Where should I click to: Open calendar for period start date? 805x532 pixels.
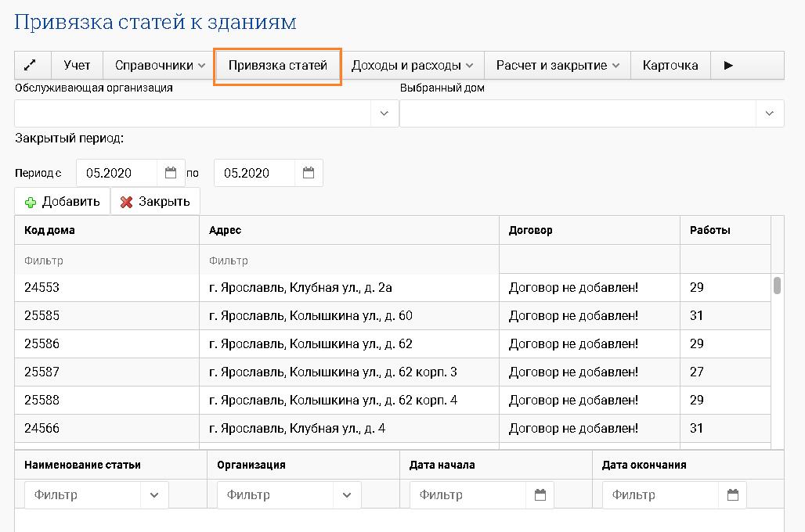(171, 173)
